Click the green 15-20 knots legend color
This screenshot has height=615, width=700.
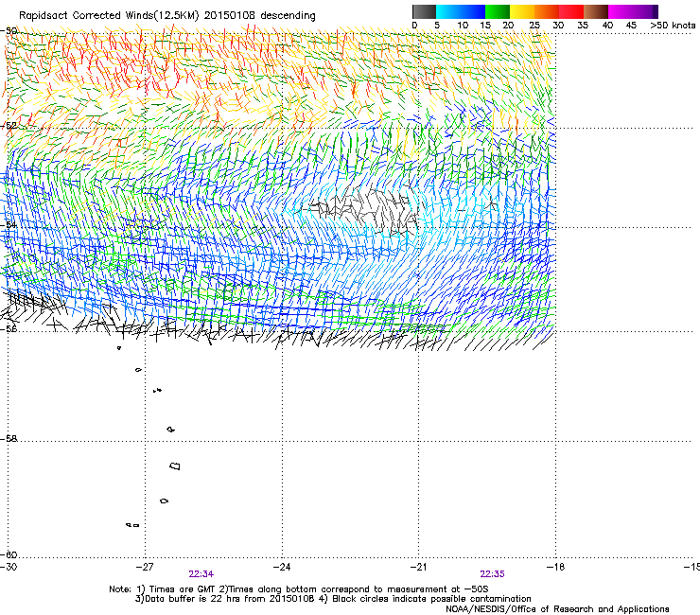coord(498,11)
